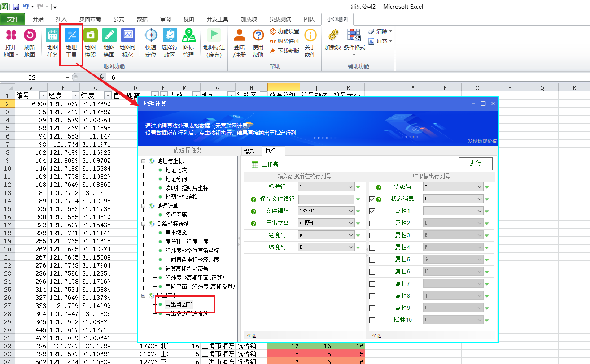
Task: Check the 属性6 checkbox
Action: point(372,272)
